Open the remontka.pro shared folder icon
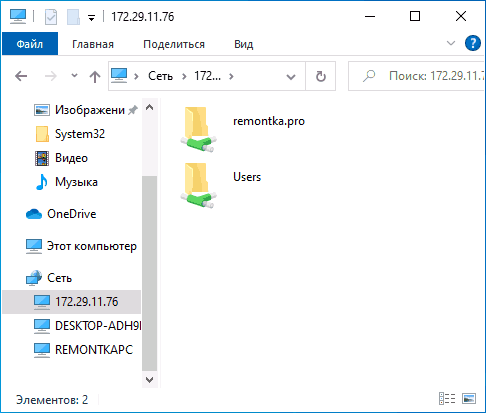The image size is (486, 413). tap(198, 129)
